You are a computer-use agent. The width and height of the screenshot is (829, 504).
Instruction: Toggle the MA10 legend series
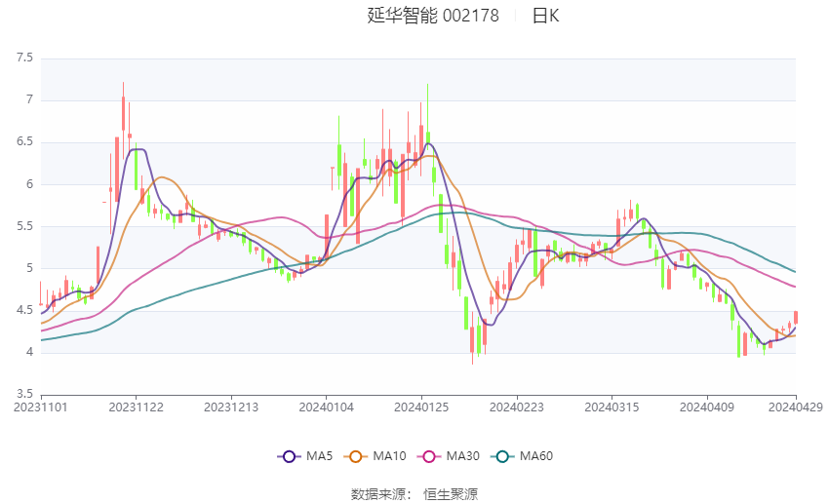(x=375, y=456)
